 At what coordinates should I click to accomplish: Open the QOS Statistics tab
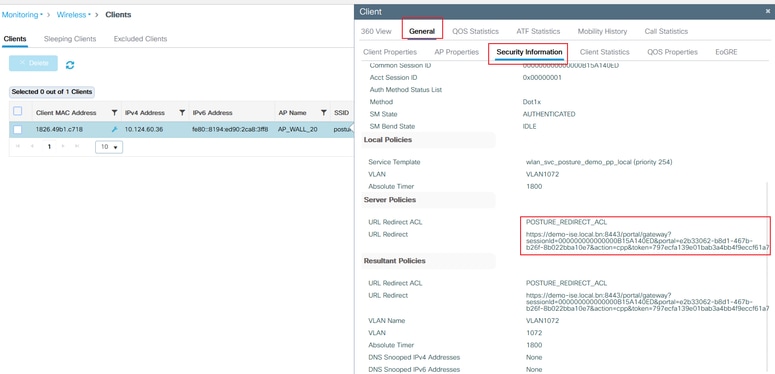(x=475, y=31)
